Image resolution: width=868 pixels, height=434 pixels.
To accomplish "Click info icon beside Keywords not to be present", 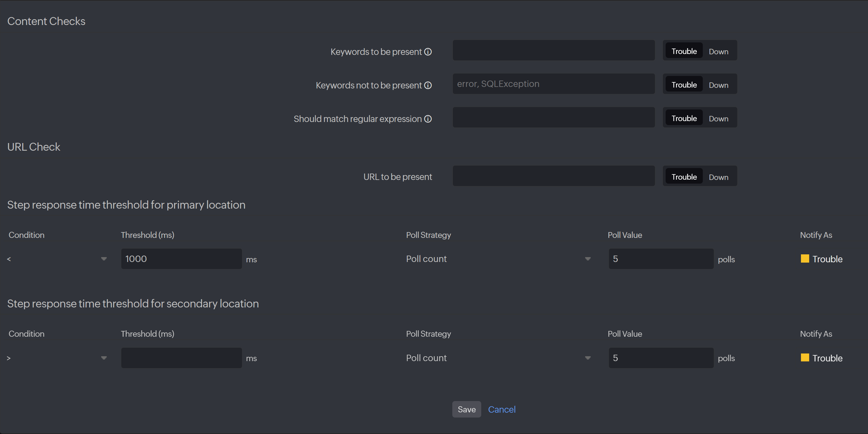I will tap(428, 85).
